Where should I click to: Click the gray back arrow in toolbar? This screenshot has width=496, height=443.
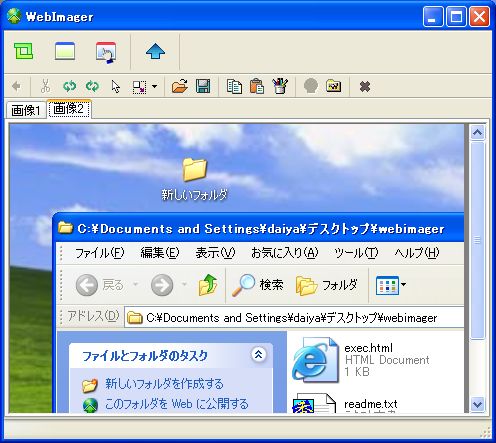click(x=16, y=87)
